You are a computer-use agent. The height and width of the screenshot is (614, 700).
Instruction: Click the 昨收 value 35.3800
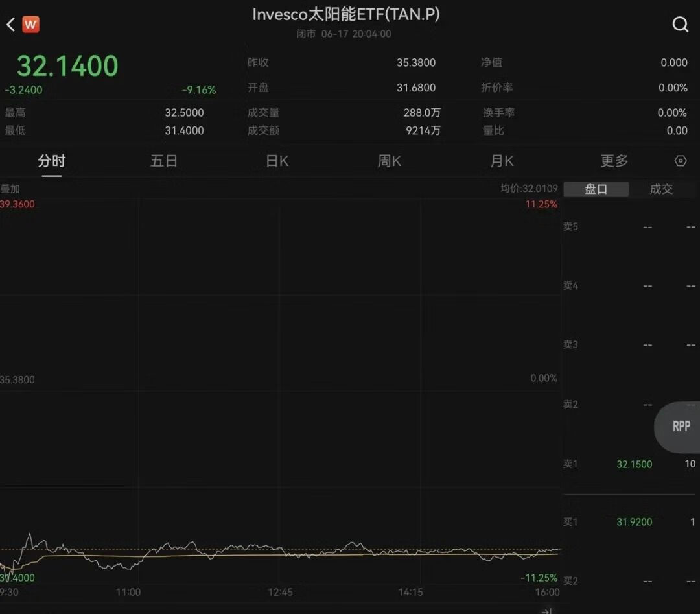click(x=416, y=62)
